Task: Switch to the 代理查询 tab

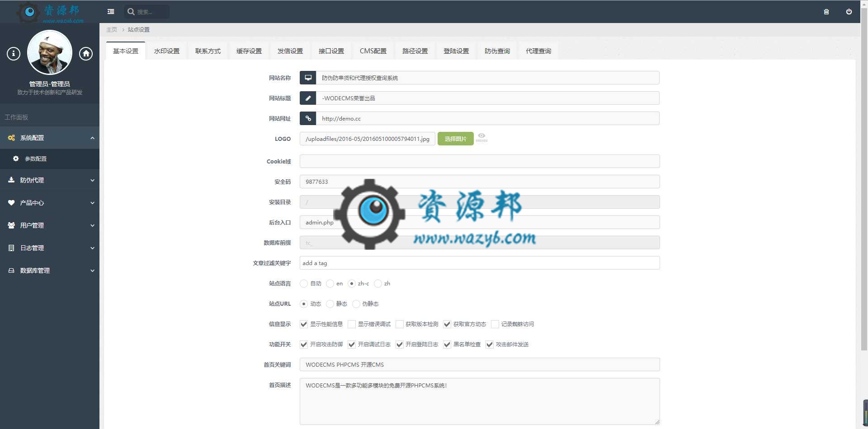Action: point(538,51)
